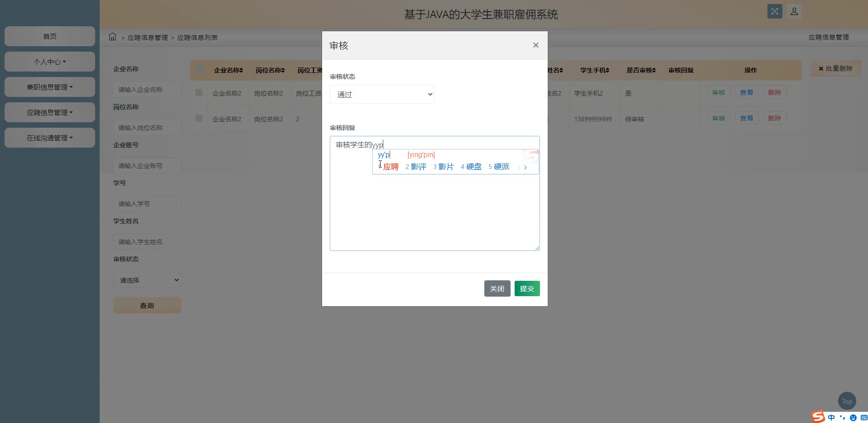Check the first table row checkbox
Screen dimensions: 868x423
point(199,93)
